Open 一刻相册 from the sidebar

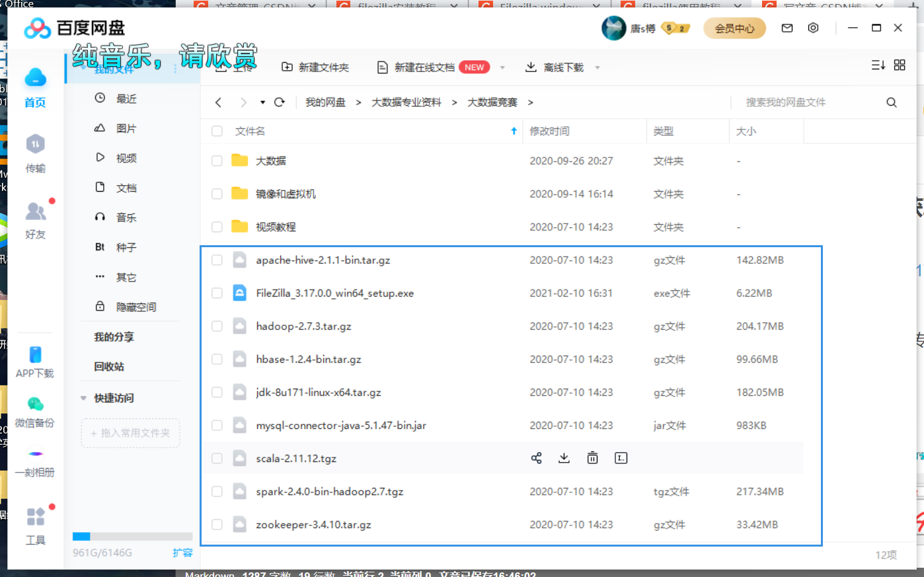(x=35, y=464)
